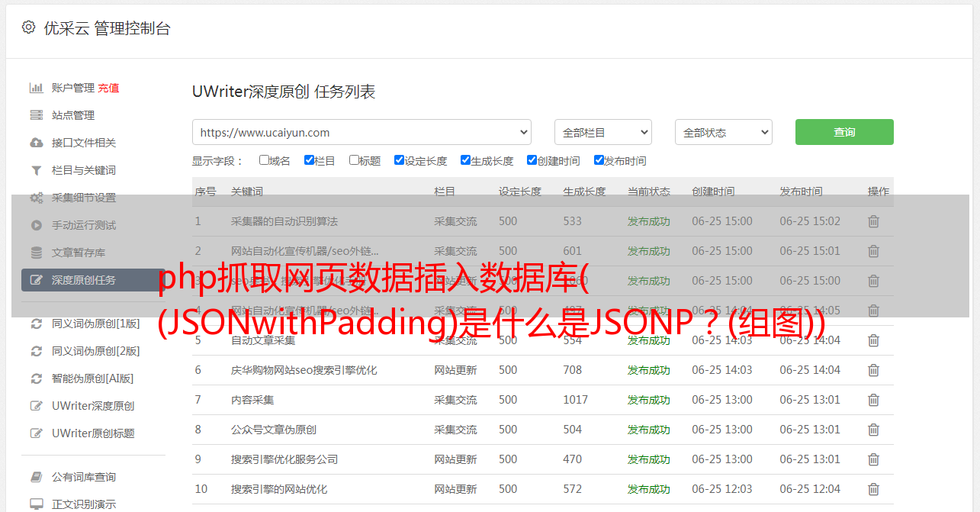Click the edit icon for UWriter深度原创
Image resolution: width=980 pixels, height=512 pixels.
(x=36, y=406)
